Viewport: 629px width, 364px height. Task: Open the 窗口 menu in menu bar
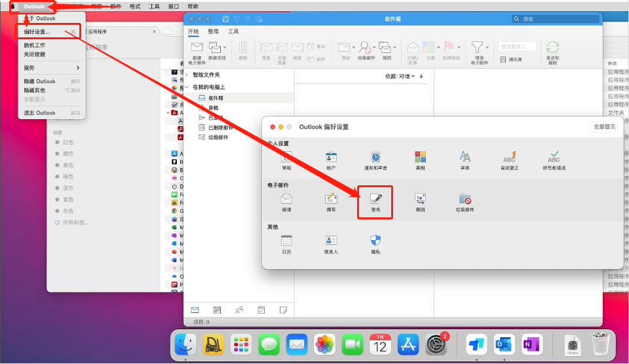coord(174,7)
